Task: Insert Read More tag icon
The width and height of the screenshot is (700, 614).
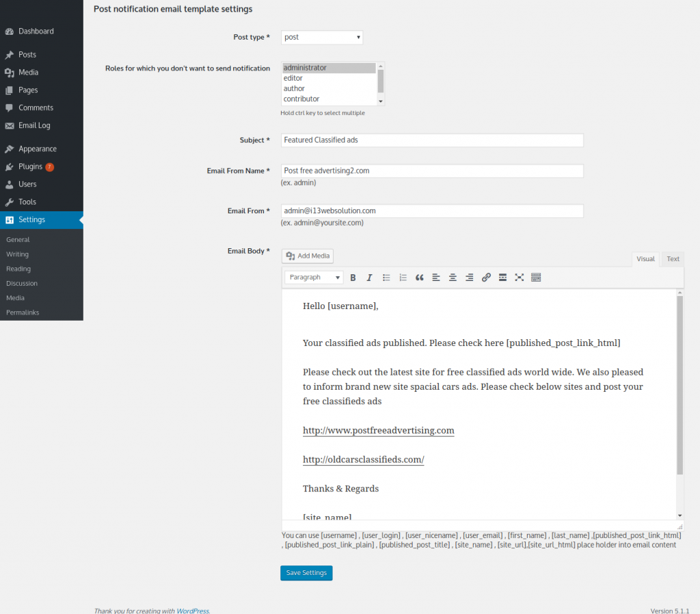Action: coord(502,278)
